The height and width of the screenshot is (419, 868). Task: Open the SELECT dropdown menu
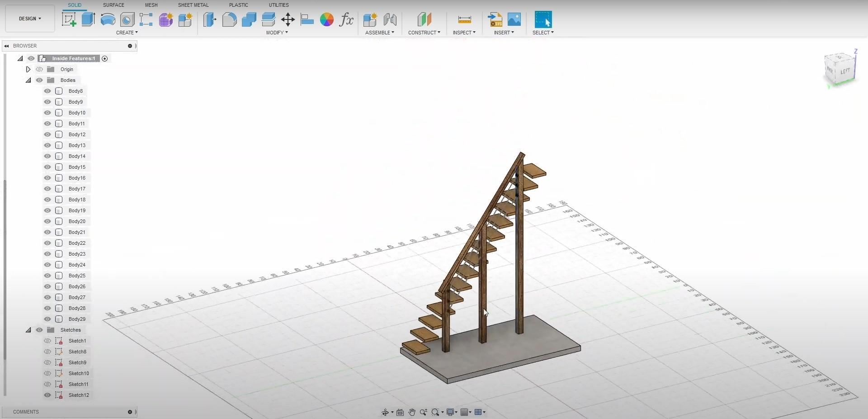543,33
